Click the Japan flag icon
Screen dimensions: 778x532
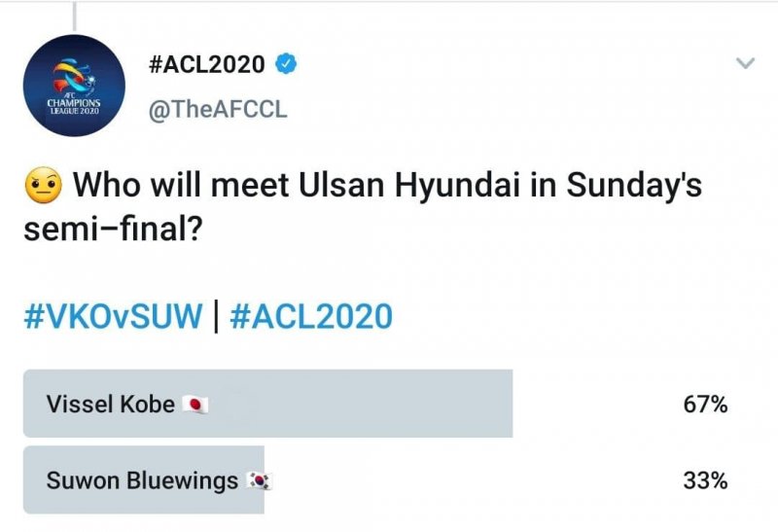click(x=195, y=405)
